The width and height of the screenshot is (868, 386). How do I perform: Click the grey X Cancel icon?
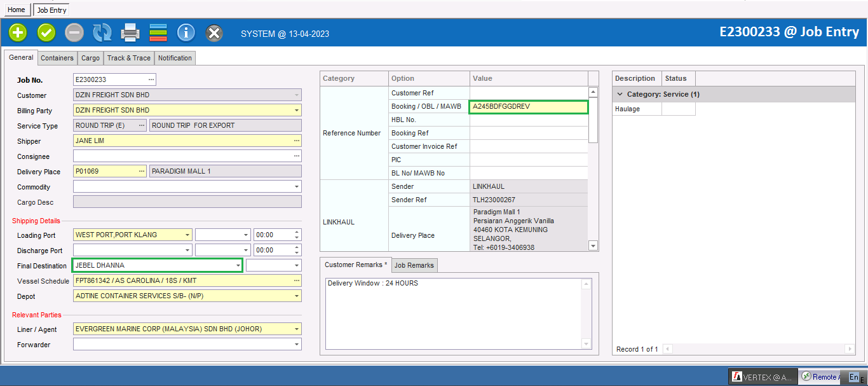215,32
